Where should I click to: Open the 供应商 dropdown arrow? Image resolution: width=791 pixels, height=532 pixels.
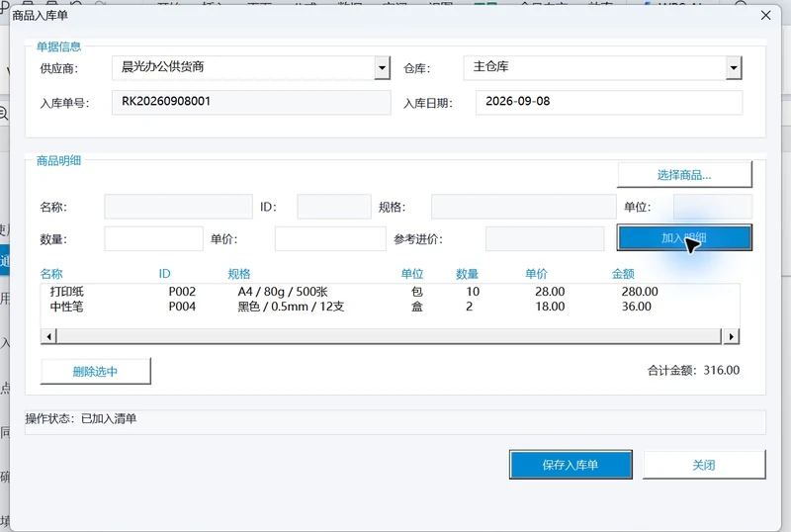click(382, 67)
